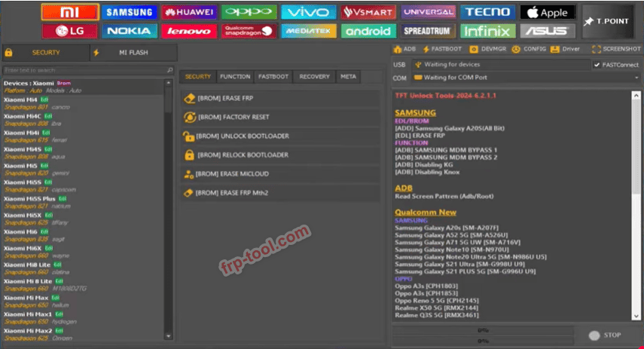Open the Lenovo brand module
644x349 pixels.
click(x=189, y=31)
